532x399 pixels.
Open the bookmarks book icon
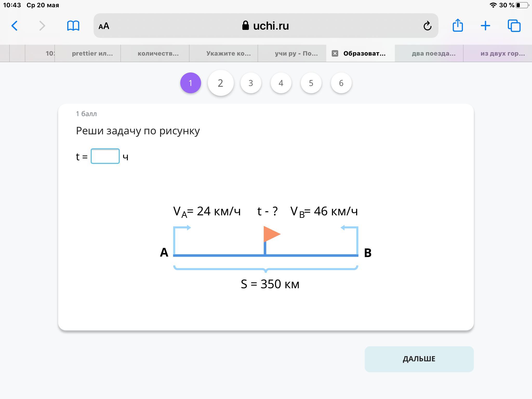pos(73,26)
